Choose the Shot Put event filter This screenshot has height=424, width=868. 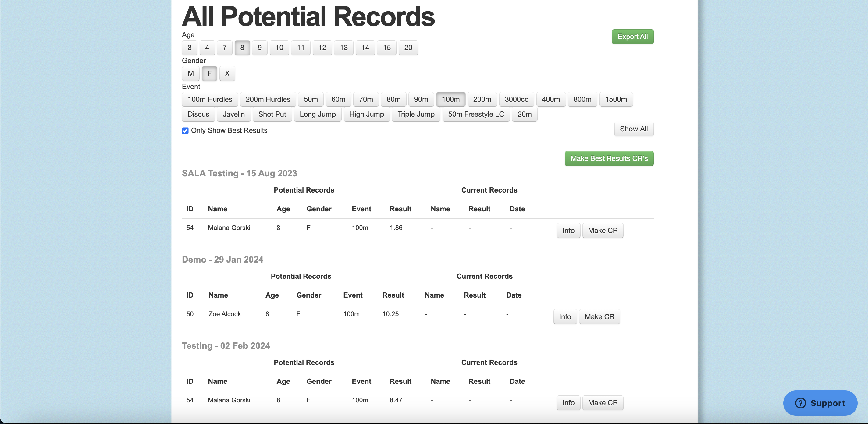272,114
